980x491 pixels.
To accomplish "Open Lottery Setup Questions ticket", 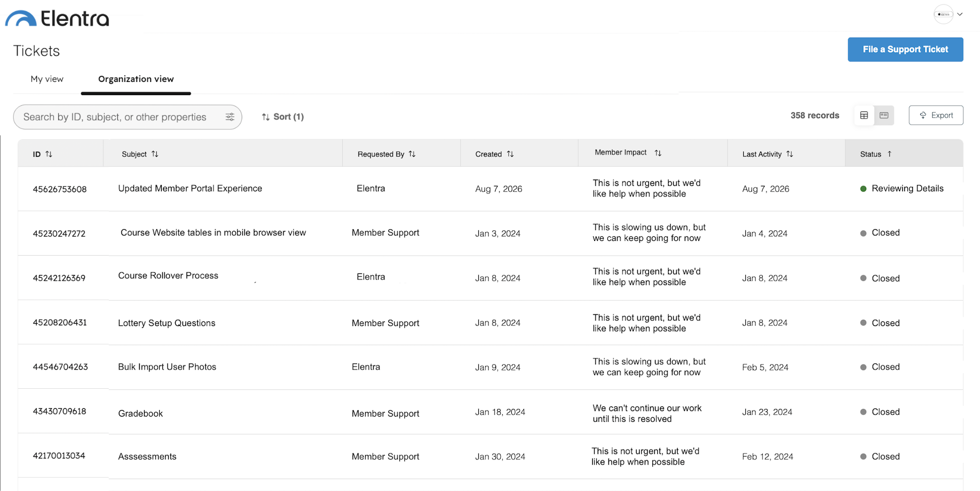I will point(167,323).
